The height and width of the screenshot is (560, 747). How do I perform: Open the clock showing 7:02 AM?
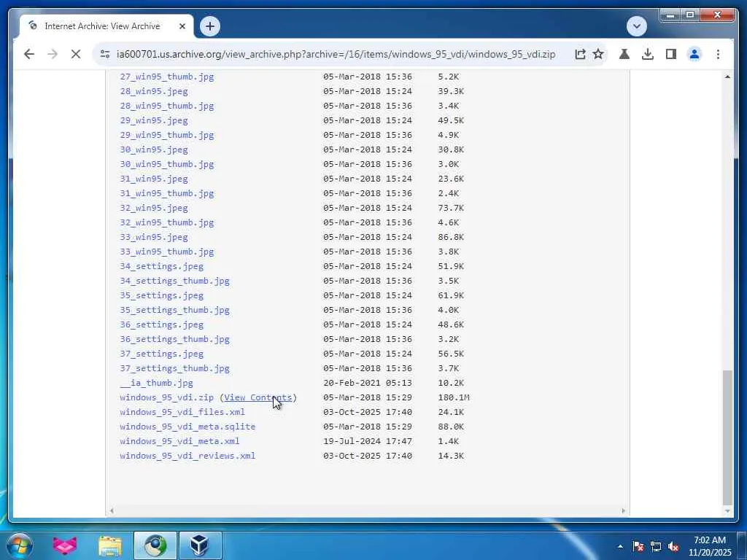(x=710, y=546)
